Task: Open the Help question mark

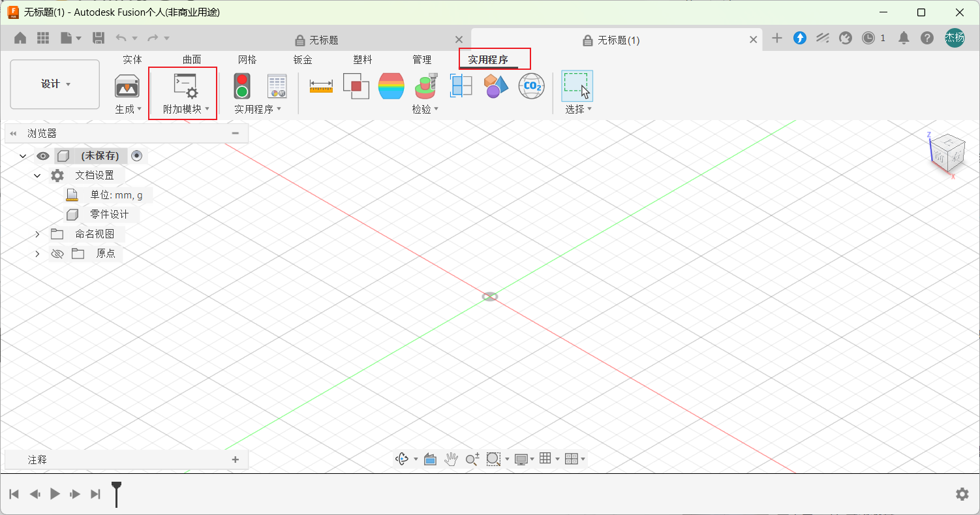Action: coord(927,39)
